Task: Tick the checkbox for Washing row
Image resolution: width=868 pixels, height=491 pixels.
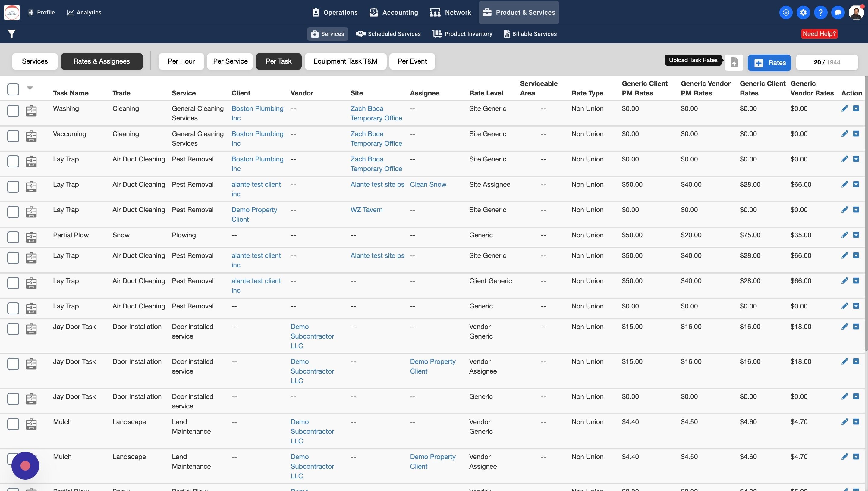Action: coord(13,111)
